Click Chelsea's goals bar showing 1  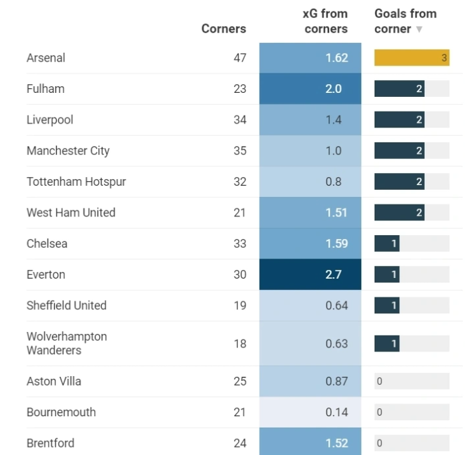click(387, 243)
